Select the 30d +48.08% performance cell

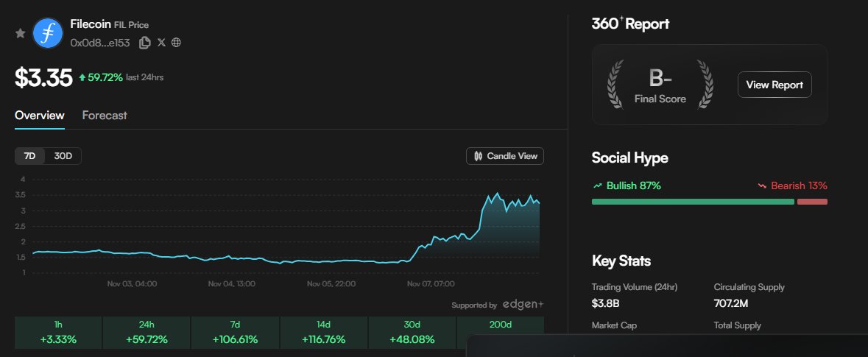[x=412, y=333]
